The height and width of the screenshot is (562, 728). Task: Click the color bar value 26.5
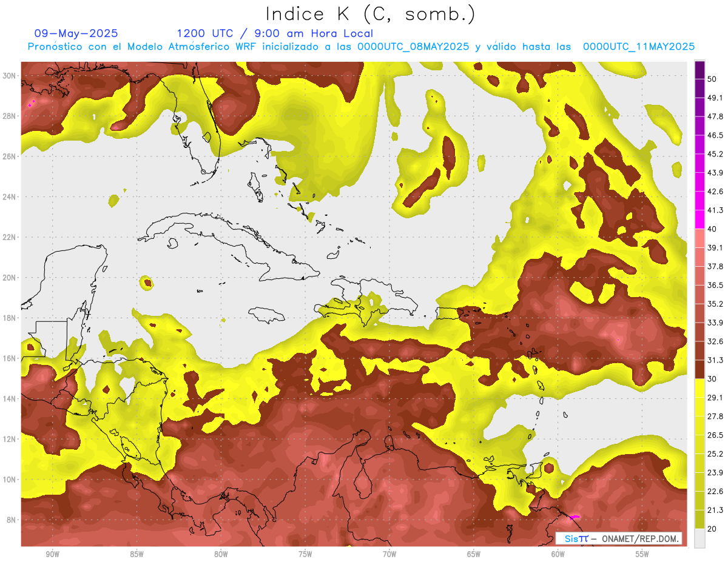point(716,435)
